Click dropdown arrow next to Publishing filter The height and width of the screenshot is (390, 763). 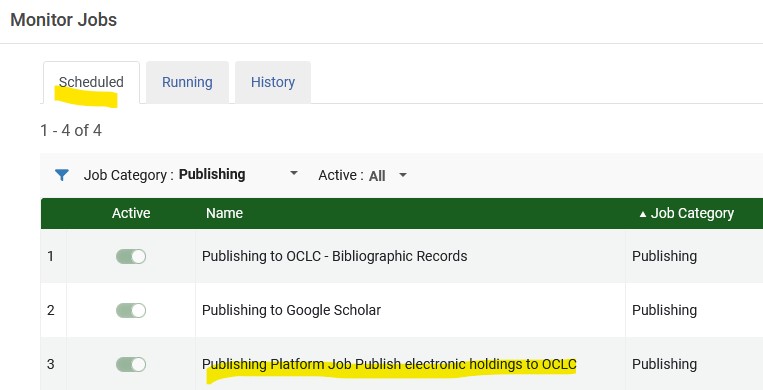293,173
